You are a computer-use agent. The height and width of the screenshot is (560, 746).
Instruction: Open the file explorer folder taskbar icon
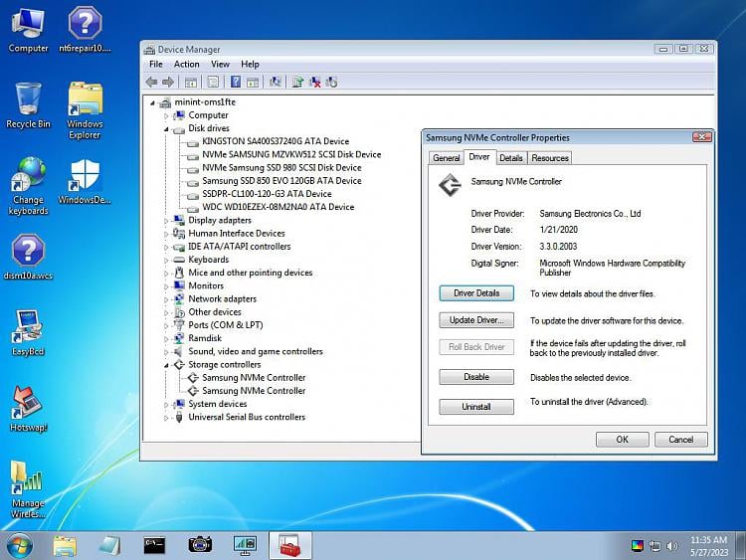pos(65,545)
